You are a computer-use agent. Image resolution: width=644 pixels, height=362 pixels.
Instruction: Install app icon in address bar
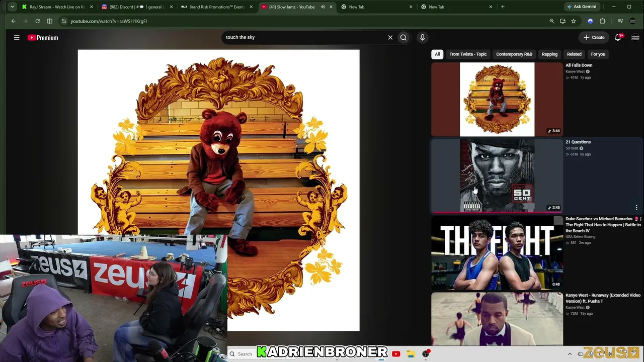(562, 21)
